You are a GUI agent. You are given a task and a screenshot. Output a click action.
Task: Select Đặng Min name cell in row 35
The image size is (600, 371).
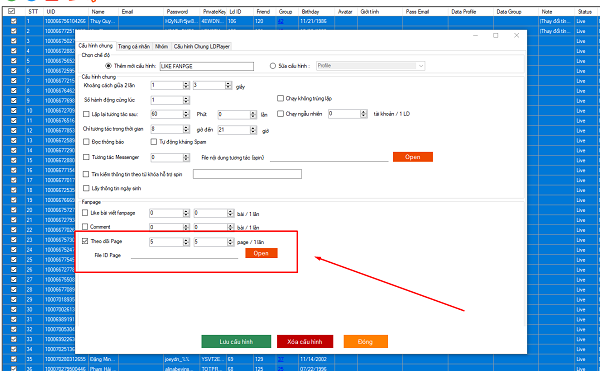(x=104, y=359)
